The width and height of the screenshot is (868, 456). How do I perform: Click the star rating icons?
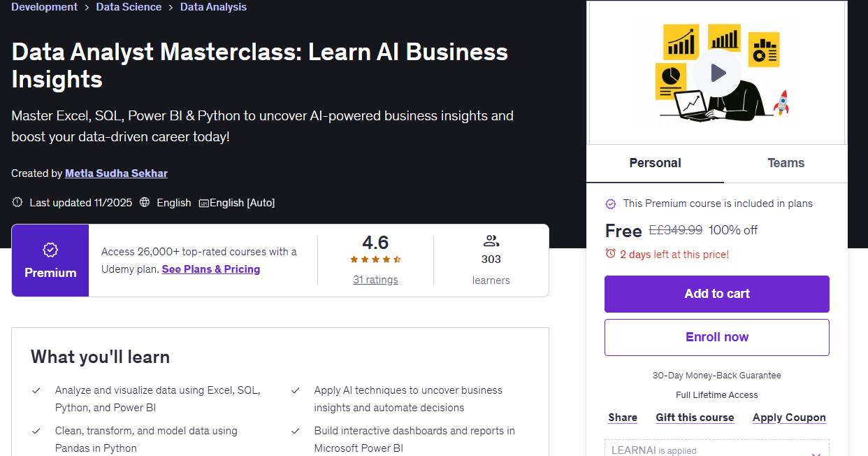click(375, 259)
